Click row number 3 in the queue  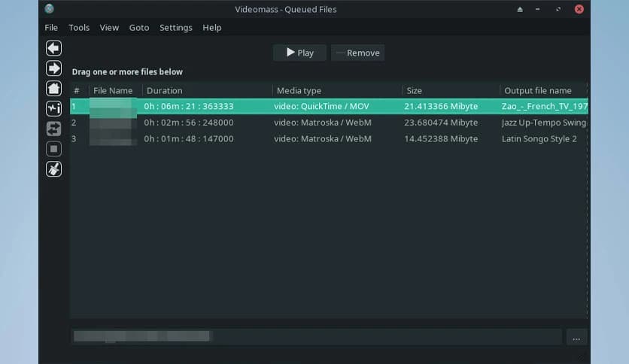click(x=74, y=138)
